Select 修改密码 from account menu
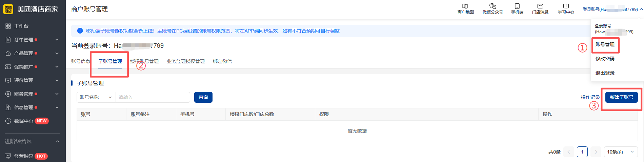This screenshot has width=644, height=162. click(605, 59)
